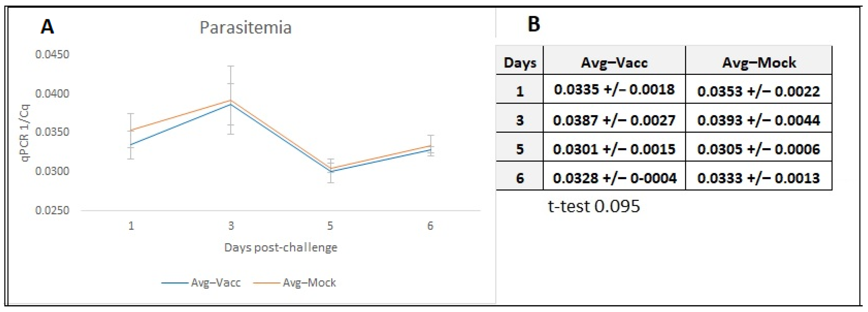The width and height of the screenshot is (868, 312).
Task: Click the 0.0450 y-axis tick label
Action: [x=52, y=54]
